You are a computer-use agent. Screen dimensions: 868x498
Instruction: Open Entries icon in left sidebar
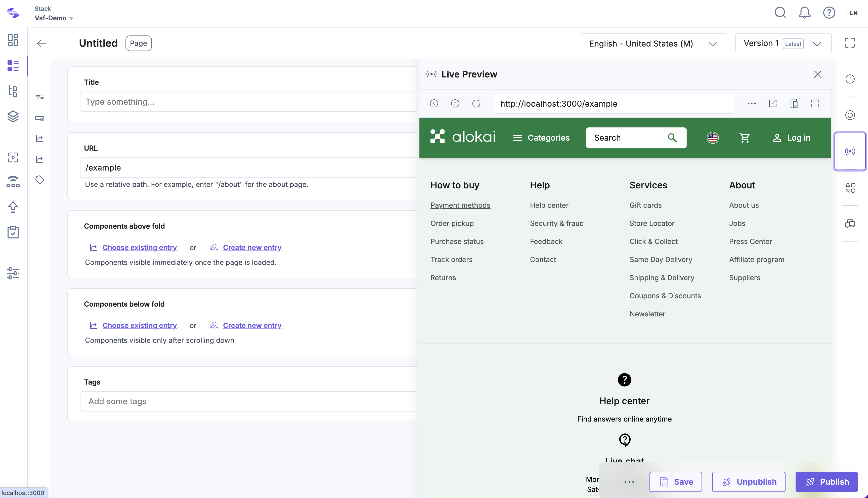13,65
